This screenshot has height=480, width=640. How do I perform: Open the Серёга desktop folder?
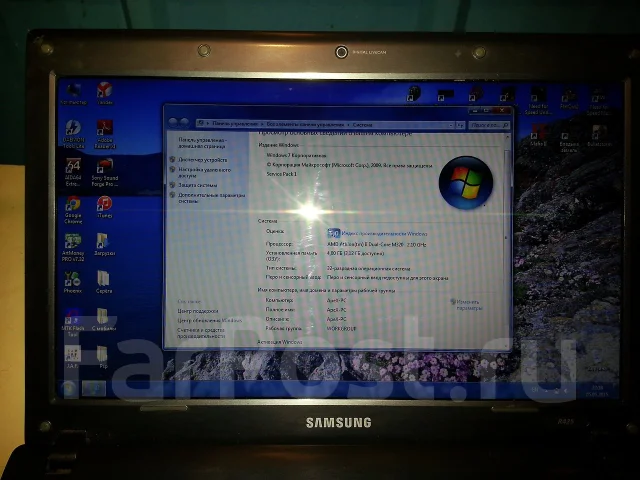[104, 282]
